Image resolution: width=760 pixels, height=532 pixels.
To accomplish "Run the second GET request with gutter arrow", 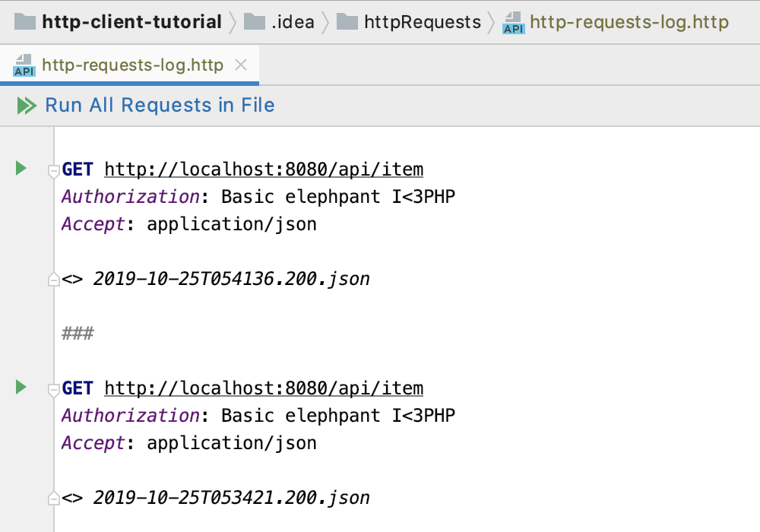I will tap(21, 388).
